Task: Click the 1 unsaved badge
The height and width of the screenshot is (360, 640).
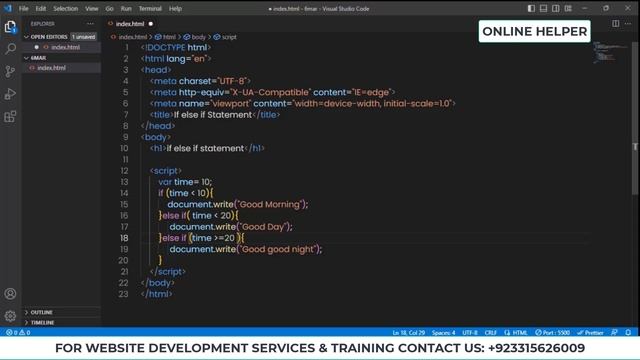Action: point(84,37)
